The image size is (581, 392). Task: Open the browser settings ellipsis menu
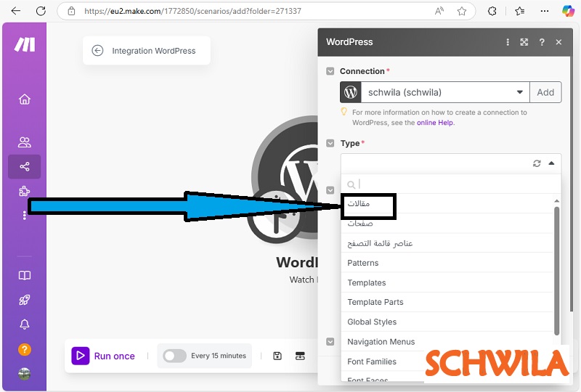click(544, 11)
